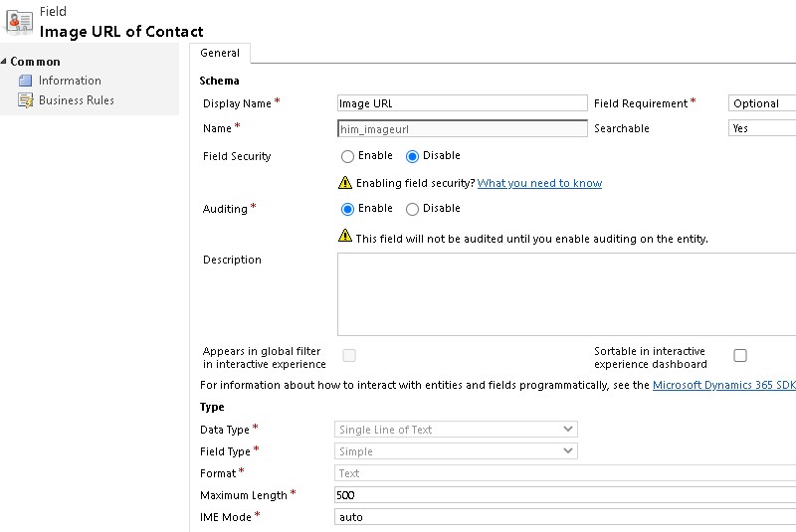Open the Format dropdown showing Text
Image resolution: width=796 pixels, height=532 pixels.
(565, 473)
